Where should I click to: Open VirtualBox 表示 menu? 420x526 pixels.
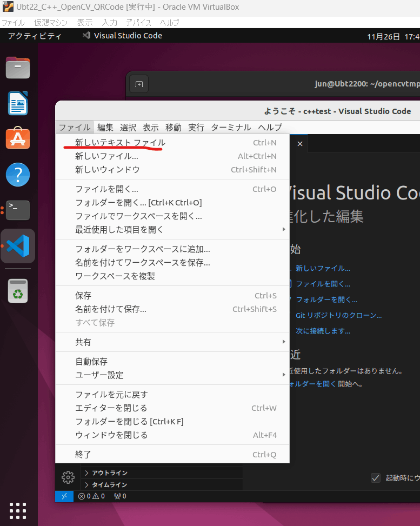point(84,23)
